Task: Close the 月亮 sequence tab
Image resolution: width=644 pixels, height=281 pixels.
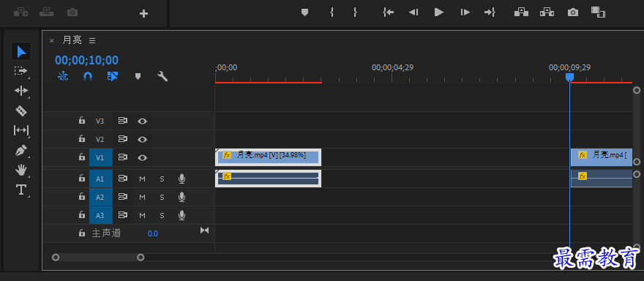Action: 52,40
